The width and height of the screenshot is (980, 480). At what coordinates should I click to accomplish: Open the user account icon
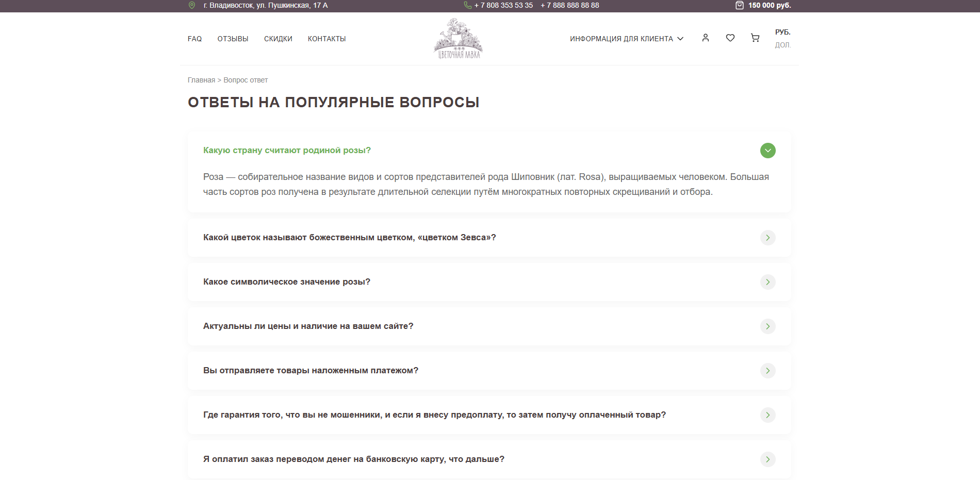pos(706,38)
